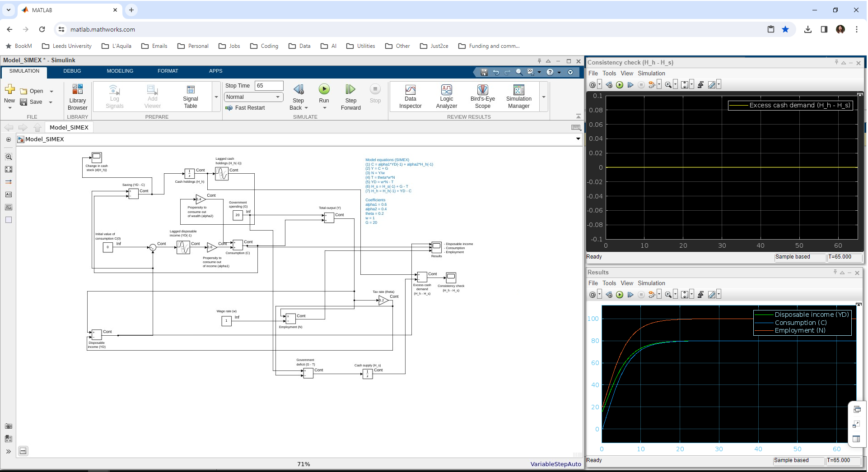Click cursor measurements ruler in Results scope
Image resolution: width=868 pixels, height=472 pixels.
coord(711,295)
